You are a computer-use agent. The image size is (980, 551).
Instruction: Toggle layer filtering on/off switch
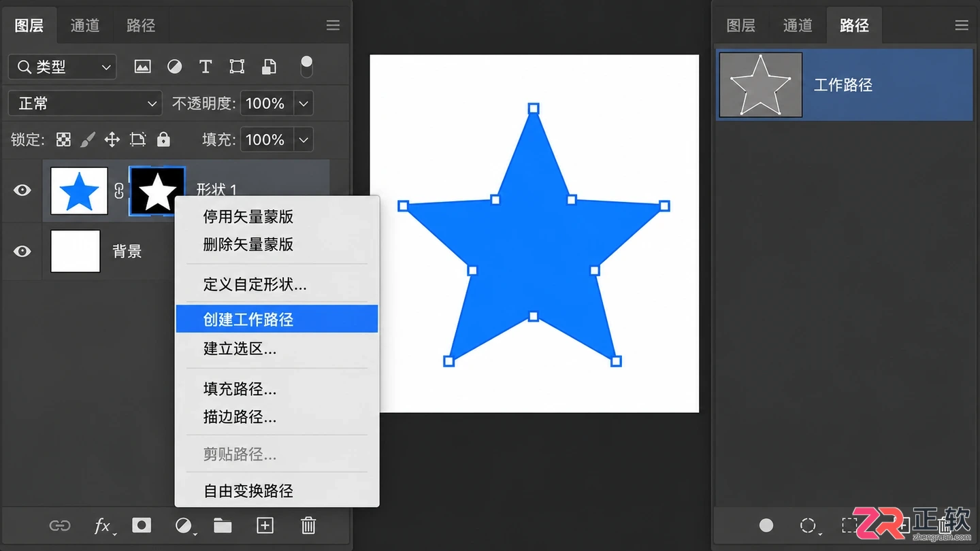(306, 66)
